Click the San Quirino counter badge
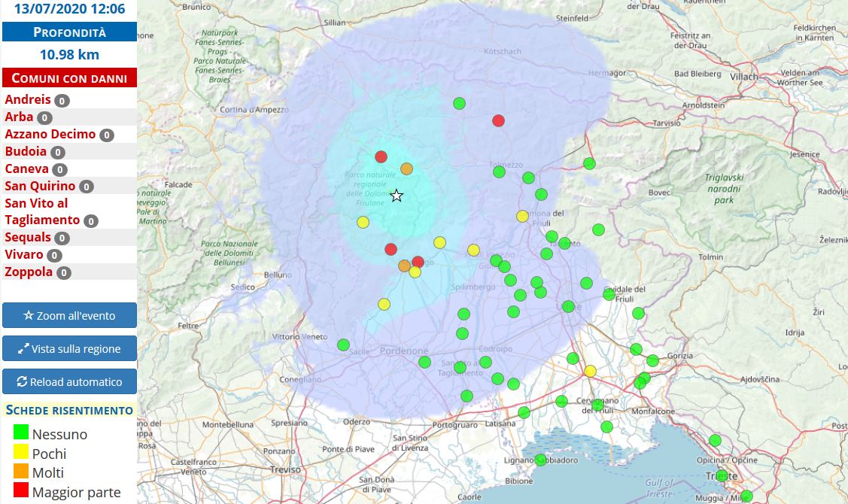 85,186
